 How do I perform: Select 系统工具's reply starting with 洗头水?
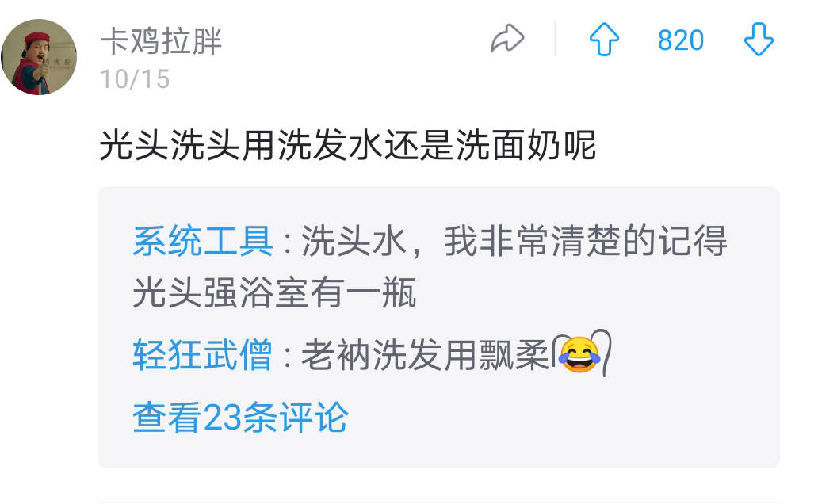(x=430, y=266)
